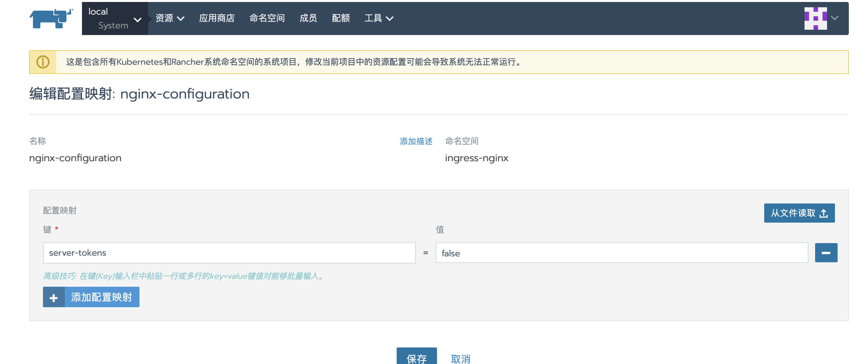Click the ingress-nginx namespace text
868x364 pixels.
[x=476, y=158]
